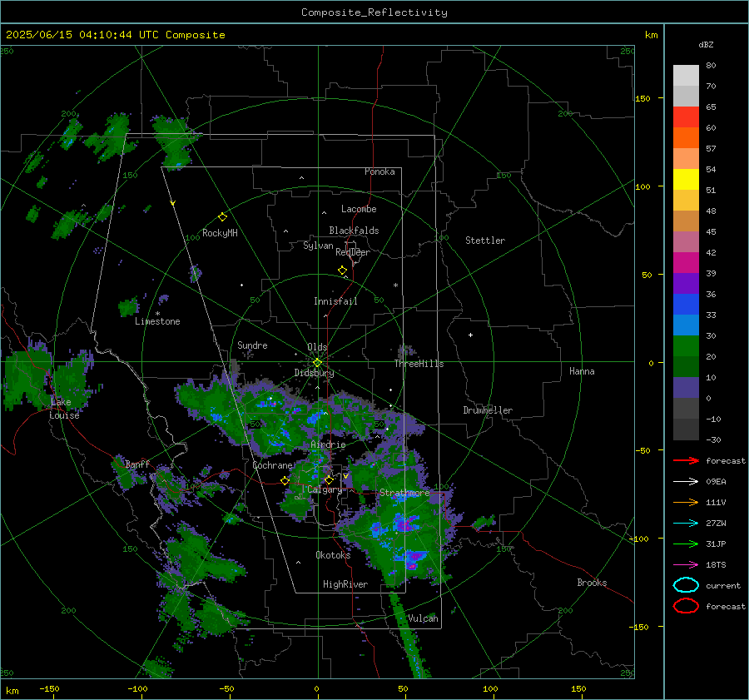Click the 'Stettler' city label
749x700 pixels.
pyautogui.click(x=485, y=241)
